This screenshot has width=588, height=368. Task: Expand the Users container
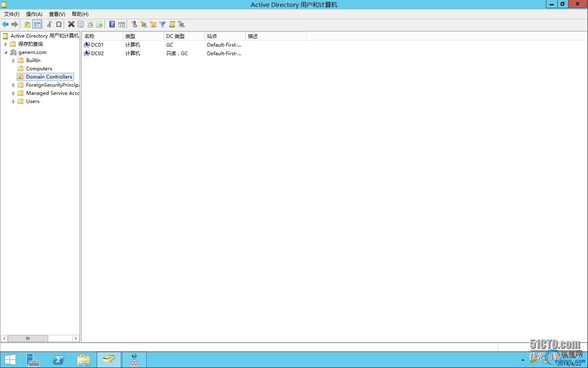click(x=13, y=101)
